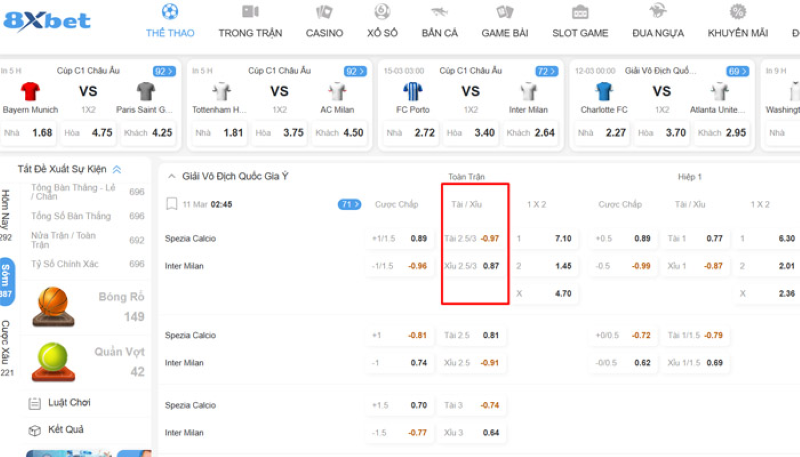This screenshot has height=457, width=800.
Task: Open the 92 markets badge for Tottenham card
Action: pyautogui.click(x=356, y=71)
